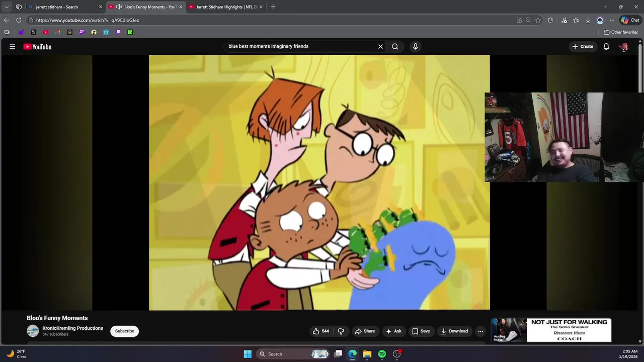Open Windows Start menu
Viewport: 644px width, 362px height.
(248, 354)
